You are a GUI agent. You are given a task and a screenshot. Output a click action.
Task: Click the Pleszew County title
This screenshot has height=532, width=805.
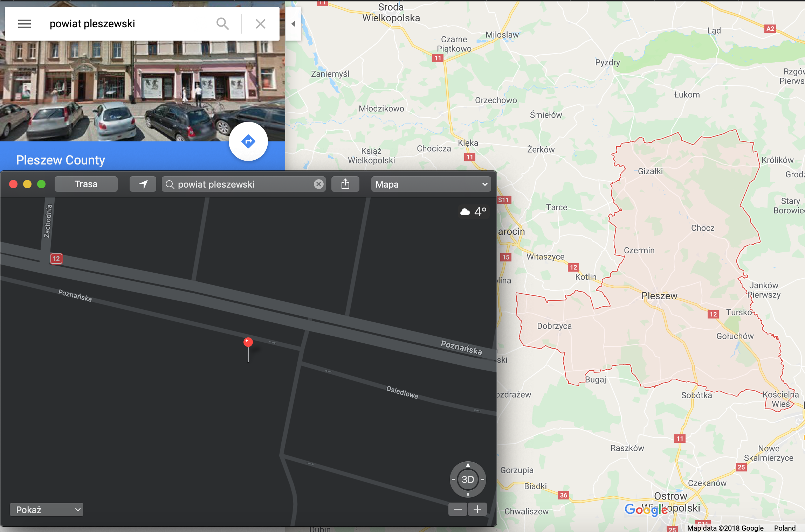click(x=61, y=160)
